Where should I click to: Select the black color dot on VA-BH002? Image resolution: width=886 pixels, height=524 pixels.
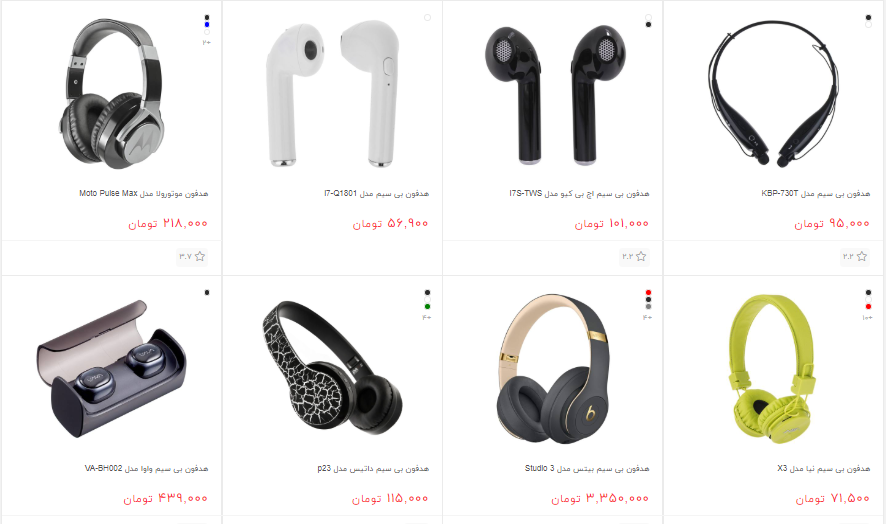point(207,292)
